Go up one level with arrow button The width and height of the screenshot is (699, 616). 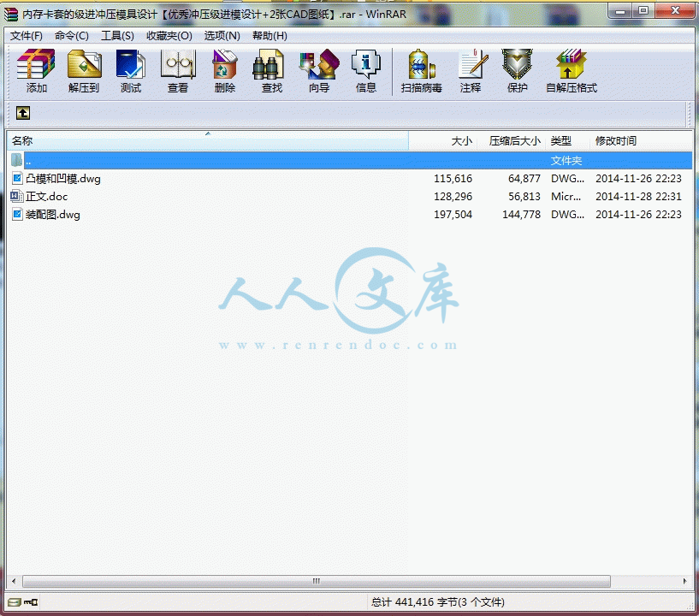point(23,113)
